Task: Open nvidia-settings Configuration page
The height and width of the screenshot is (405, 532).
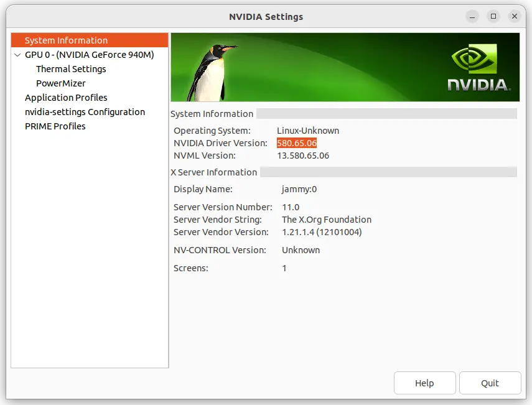Action: tap(85, 112)
